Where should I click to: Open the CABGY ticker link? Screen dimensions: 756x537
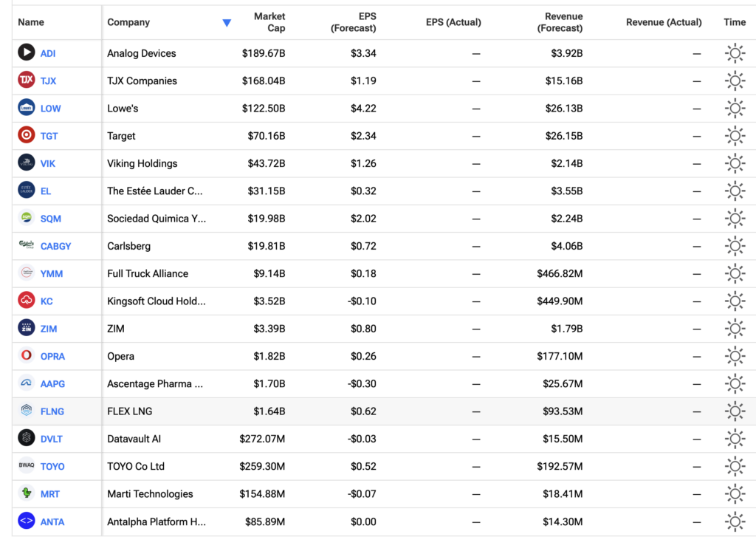[55, 246]
